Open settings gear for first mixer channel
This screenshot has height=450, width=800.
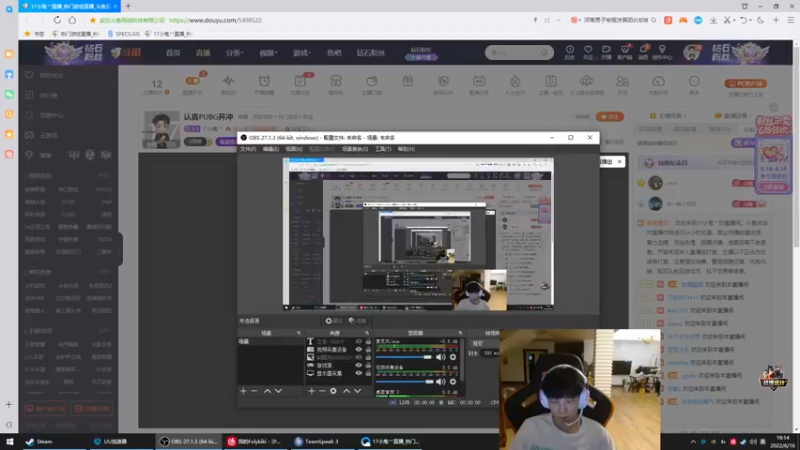[x=453, y=357]
